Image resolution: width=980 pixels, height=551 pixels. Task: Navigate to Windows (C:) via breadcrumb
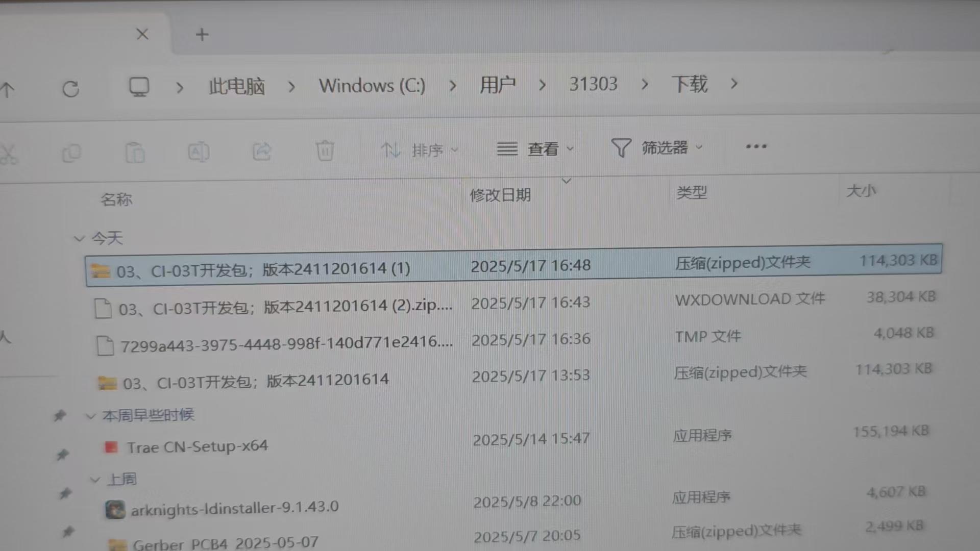(x=372, y=86)
